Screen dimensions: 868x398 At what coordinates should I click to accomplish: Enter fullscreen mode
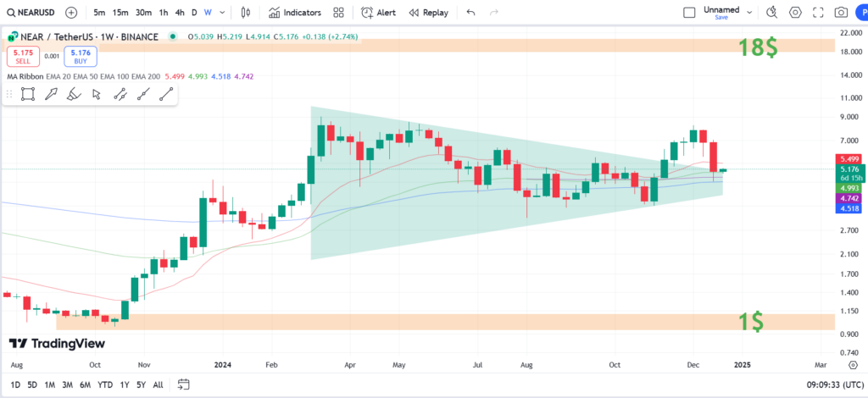(817, 13)
